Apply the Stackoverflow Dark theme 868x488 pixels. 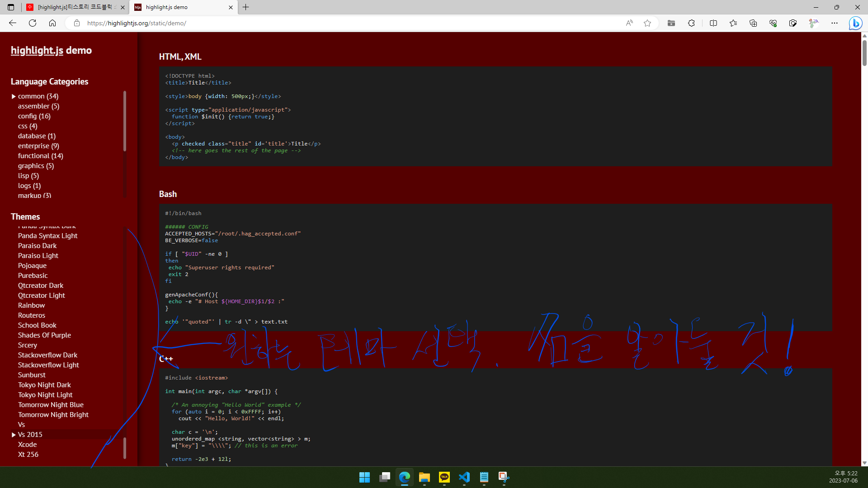point(47,355)
